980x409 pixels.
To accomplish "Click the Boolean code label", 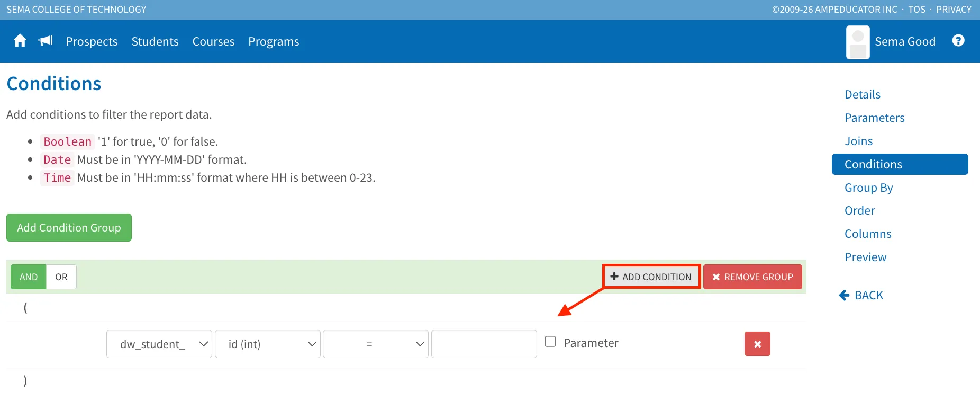I will [x=68, y=141].
